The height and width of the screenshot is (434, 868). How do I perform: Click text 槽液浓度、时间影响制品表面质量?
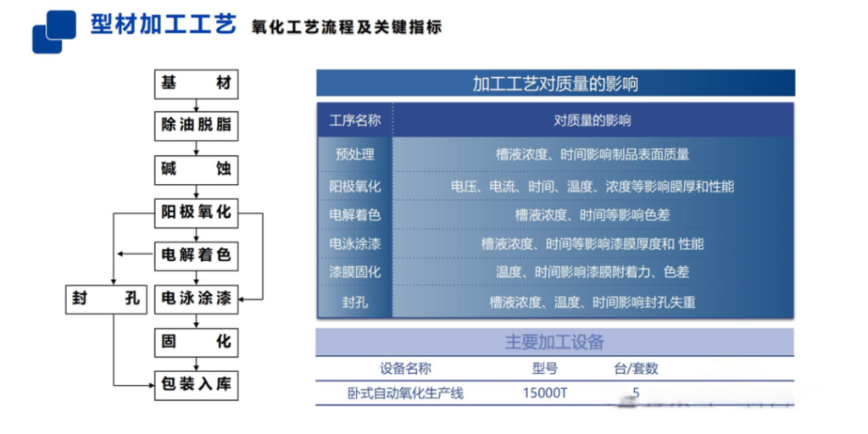pos(593,154)
